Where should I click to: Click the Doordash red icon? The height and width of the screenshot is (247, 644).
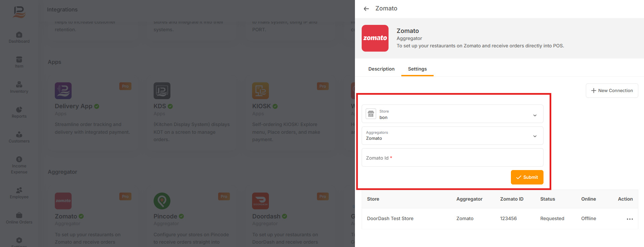(260, 201)
